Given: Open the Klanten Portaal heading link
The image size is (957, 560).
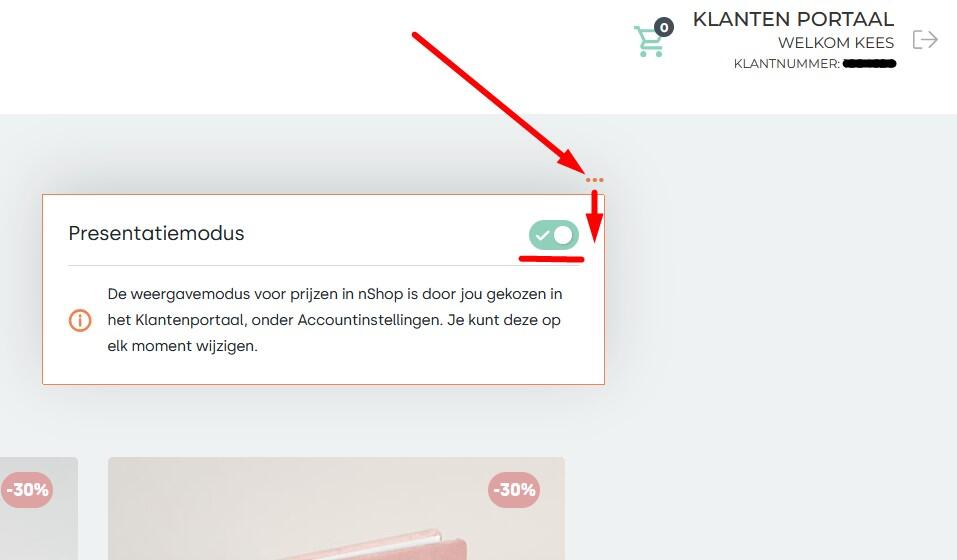Looking at the screenshot, I should (x=793, y=19).
